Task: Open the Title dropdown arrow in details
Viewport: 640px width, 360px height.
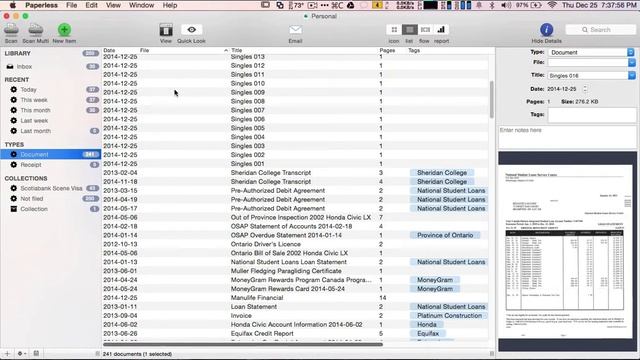Action: (x=631, y=76)
